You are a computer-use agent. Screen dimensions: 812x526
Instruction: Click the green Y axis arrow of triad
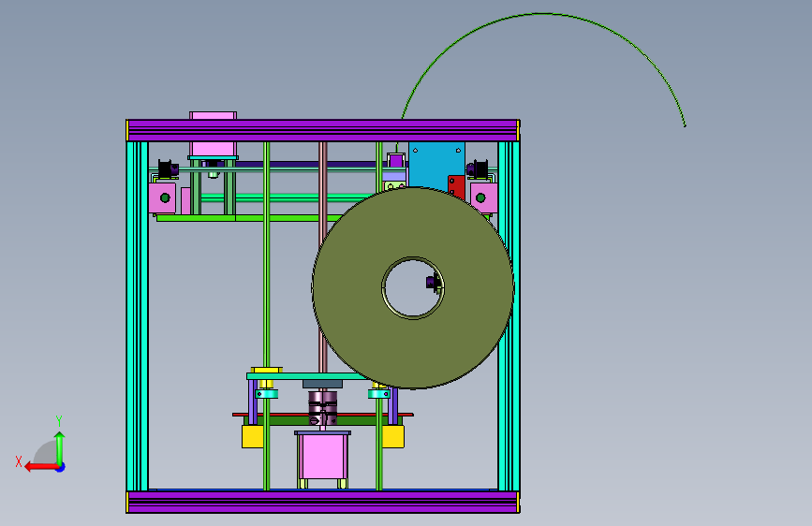pos(60,447)
